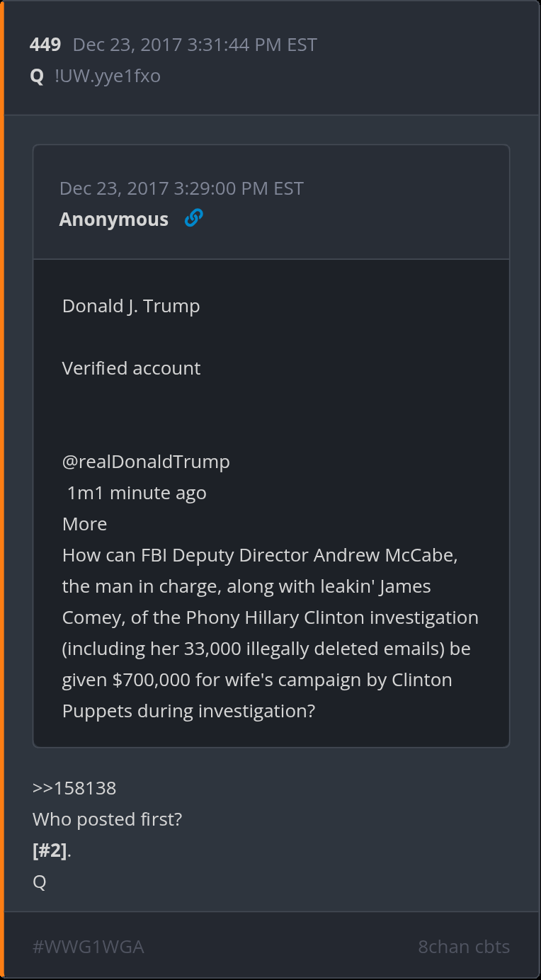Select the Anonymous author name

point(114,220)
